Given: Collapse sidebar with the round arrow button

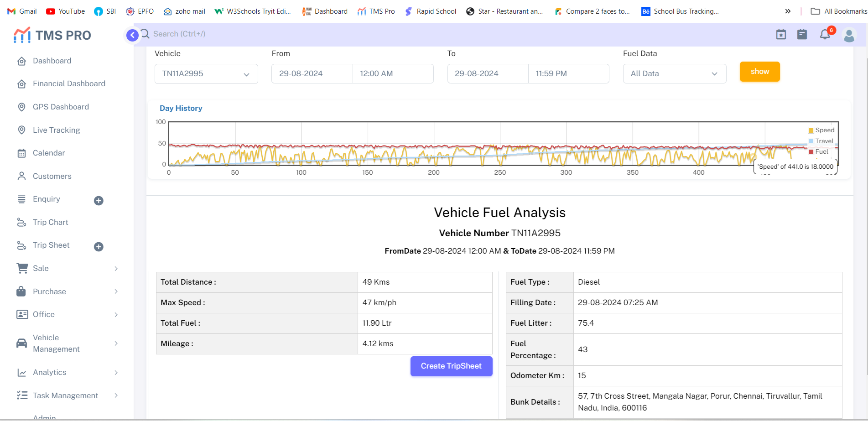Looking at the screenshot, I should click(132, 35).
